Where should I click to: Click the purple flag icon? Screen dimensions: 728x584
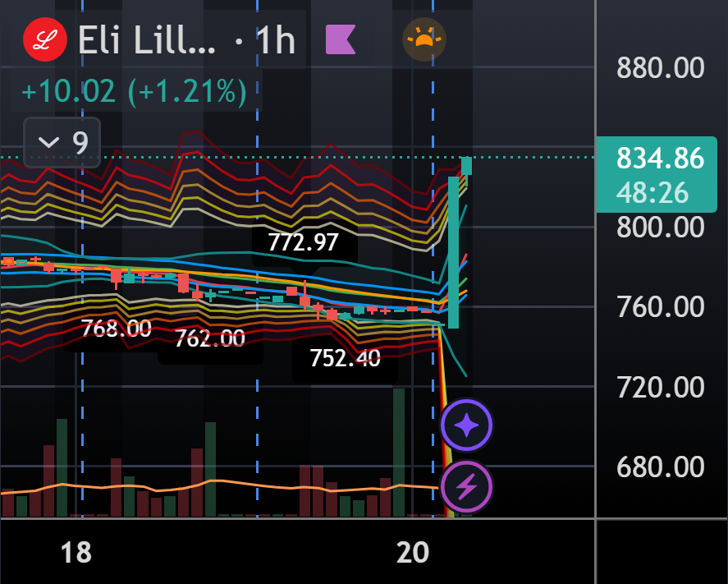tap(341, 39)
